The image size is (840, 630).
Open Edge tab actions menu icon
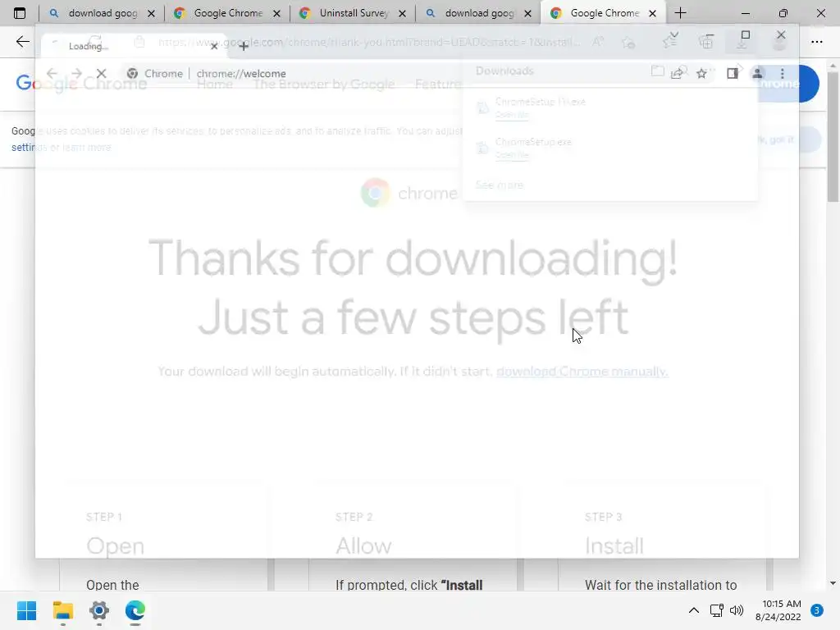click(20, 13)
